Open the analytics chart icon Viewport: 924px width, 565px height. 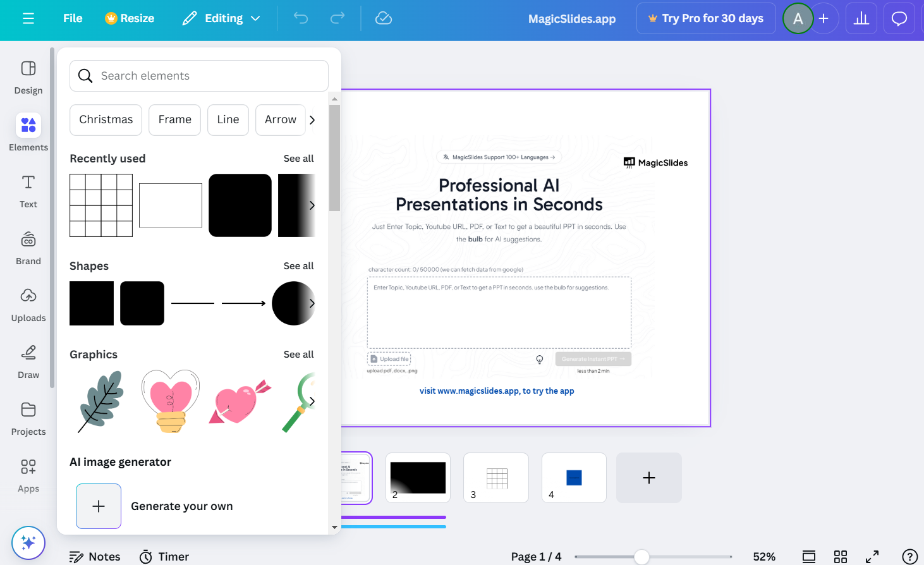(x=861, y=18)
